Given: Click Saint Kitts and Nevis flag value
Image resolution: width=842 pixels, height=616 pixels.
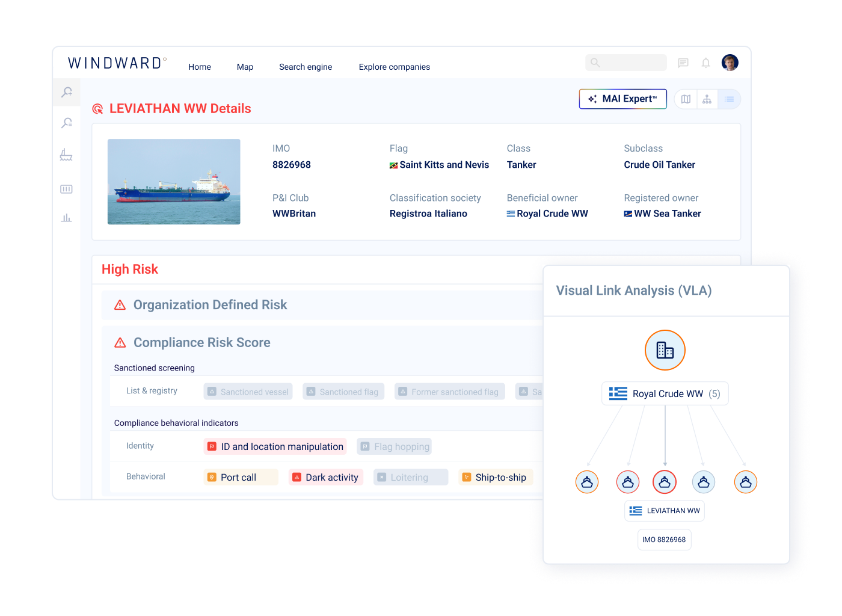Looking at the screenshot, I should 440,165.
